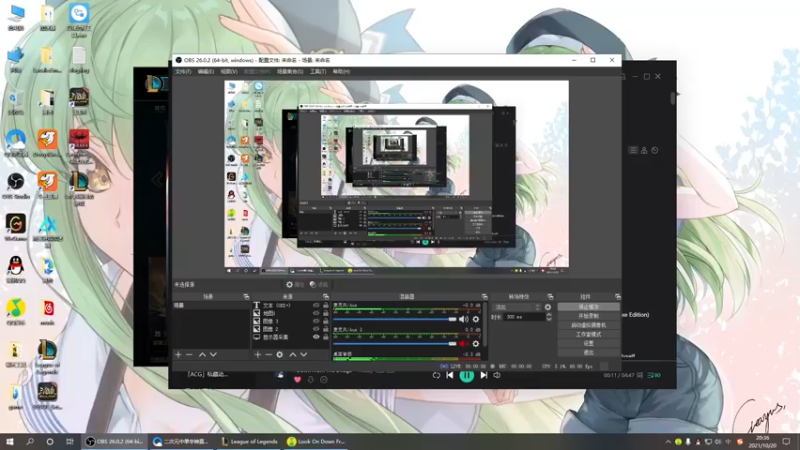Open source properties gear in sources toolbar
Image resolution: width=800 pixels, height=450 pixels.
(x=280, y=355)
